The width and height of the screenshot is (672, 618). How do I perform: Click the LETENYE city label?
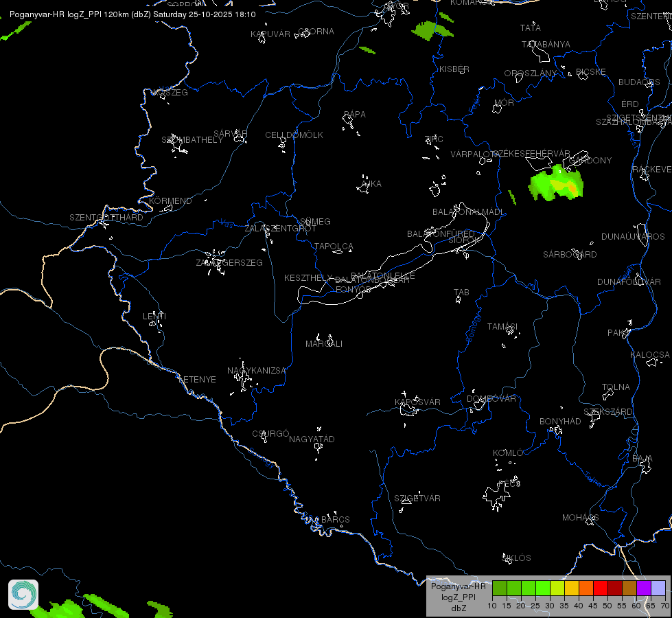197,380
